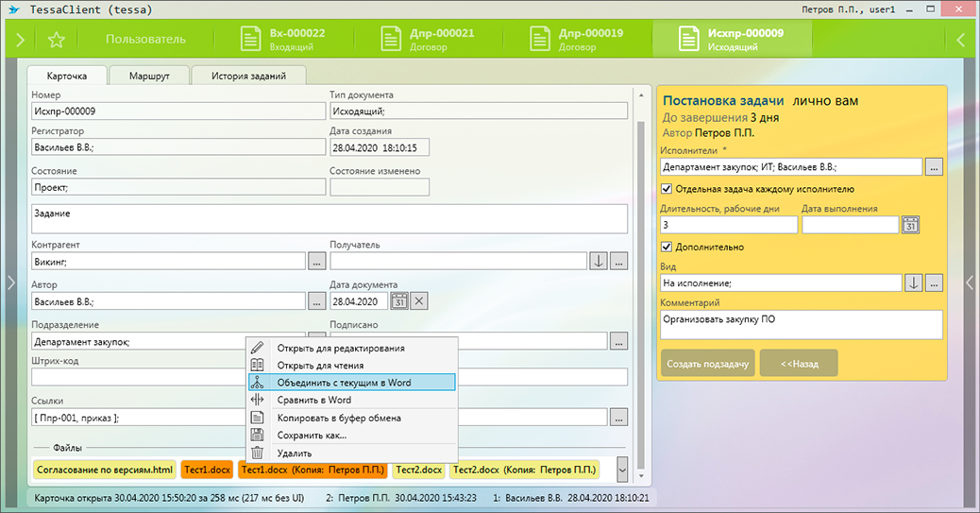The height and width of the screenshot is (513, 980).
Task: Switch to the Маршрут tab
Action: point(149,76)
